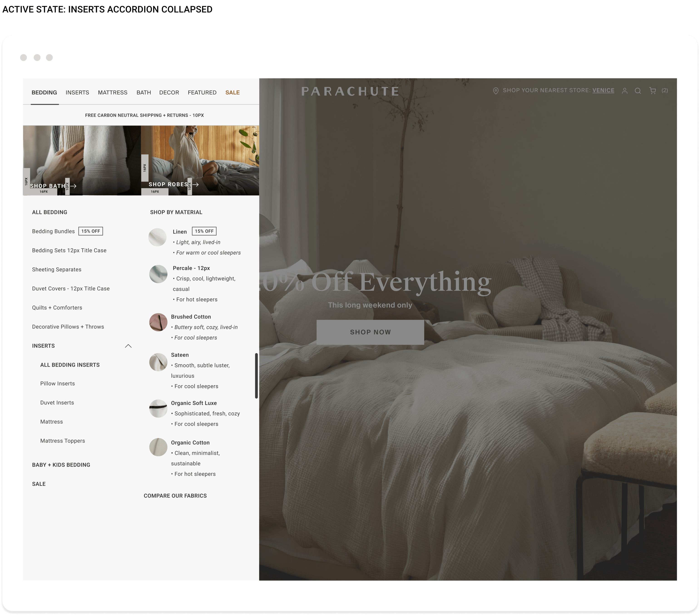Click arrow next to Shop Bath
700x615 pixels.
tap(73, 186)
